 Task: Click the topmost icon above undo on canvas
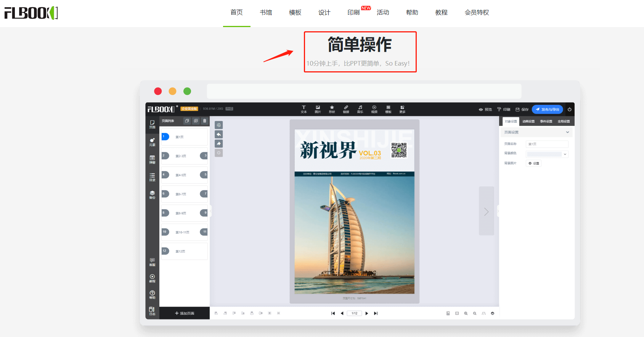point(219,125)
